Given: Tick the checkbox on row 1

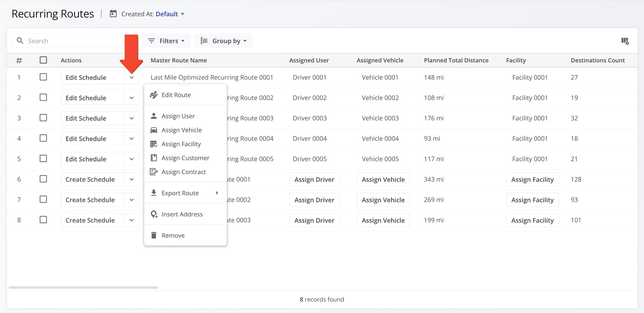Looking at the screenshot, I should [x=43, y=77].
